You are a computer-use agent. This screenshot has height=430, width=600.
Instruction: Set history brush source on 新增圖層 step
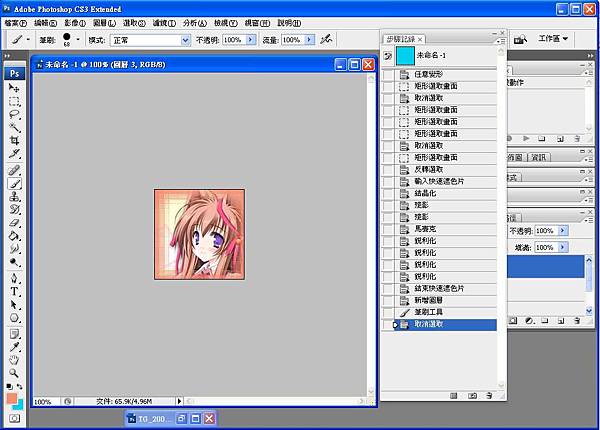pos(388,300)
